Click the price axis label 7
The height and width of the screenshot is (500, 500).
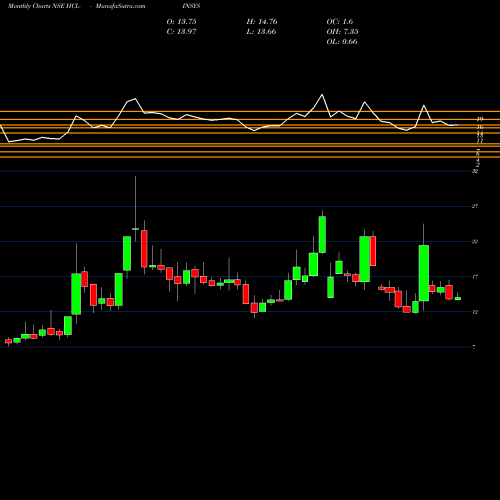(x=474, y=347)
